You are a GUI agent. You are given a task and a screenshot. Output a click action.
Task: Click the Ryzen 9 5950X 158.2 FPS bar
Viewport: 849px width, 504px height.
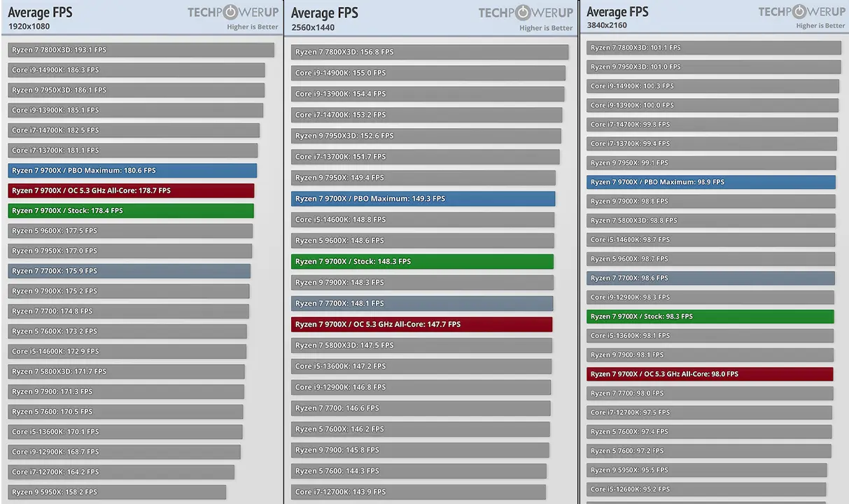(x=117, y=492)
